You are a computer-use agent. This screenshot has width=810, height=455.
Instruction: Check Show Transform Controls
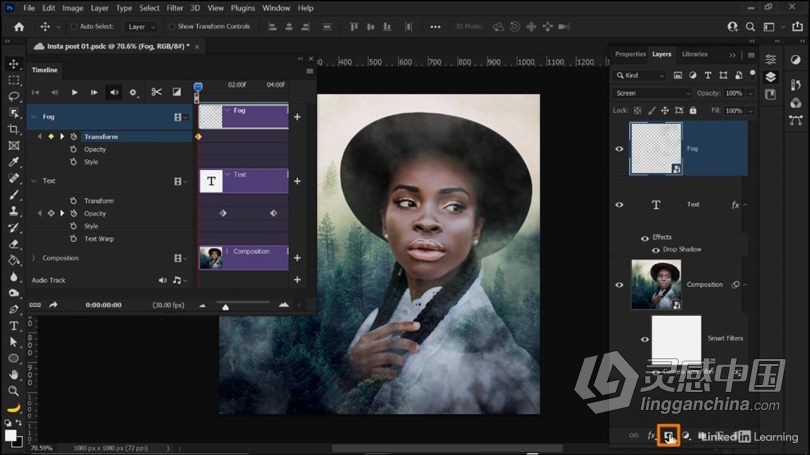point(172,26)
